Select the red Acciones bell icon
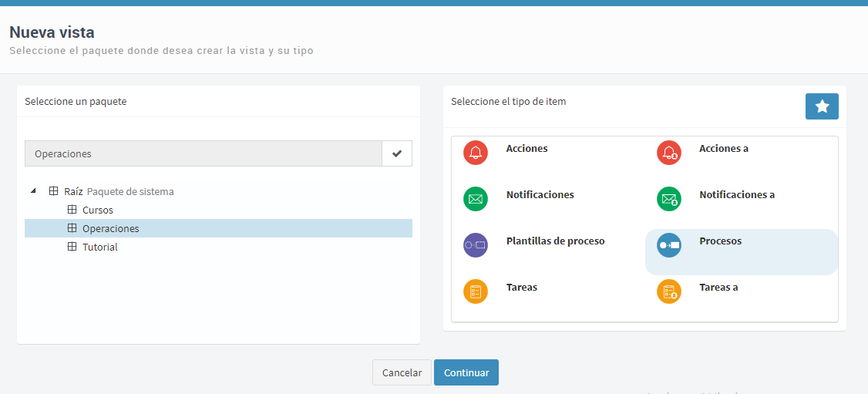868x394 pixels. click(x=475, y=153)
